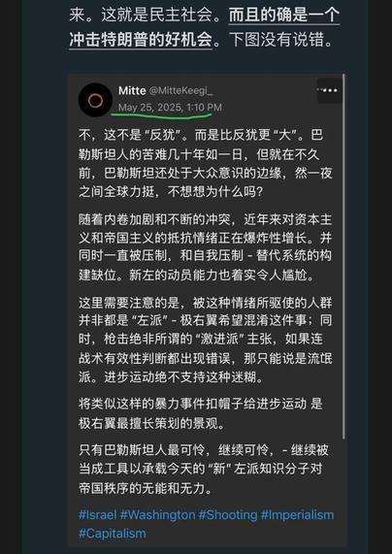Follow the #Shooting hashtag link
Screen dimensions: 392x554
228,515
